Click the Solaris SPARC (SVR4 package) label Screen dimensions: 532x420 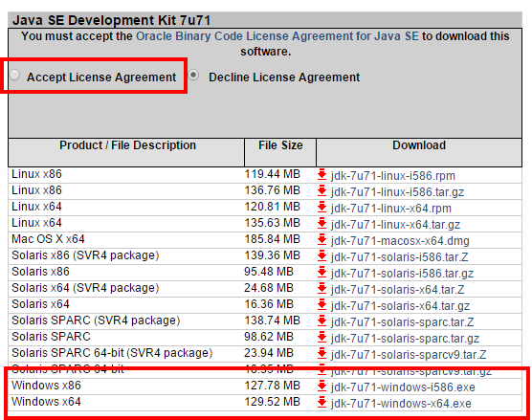point(96,321)
